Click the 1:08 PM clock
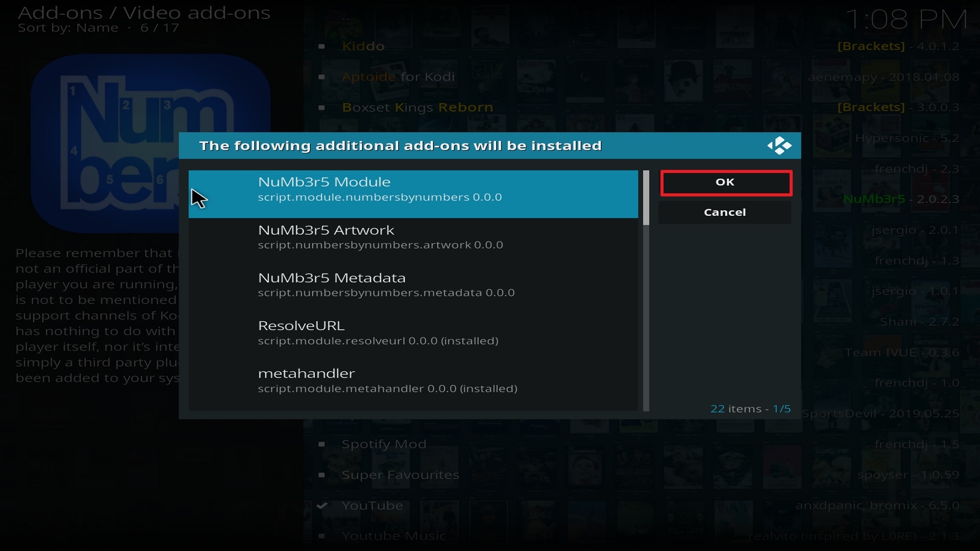Screen dimensions: 980x551 point(906,20)
